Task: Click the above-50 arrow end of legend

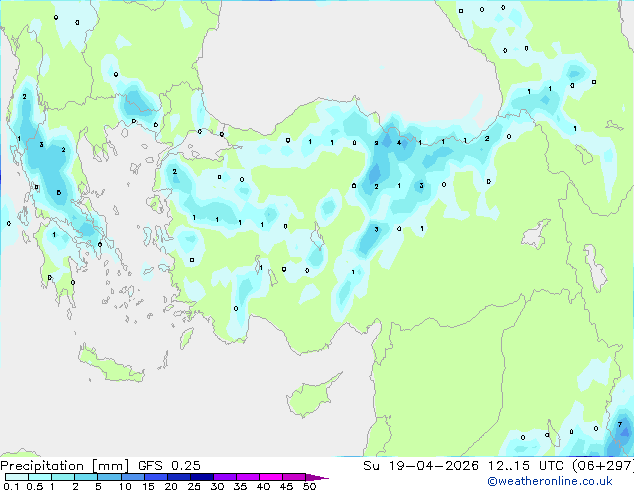Action: click(x=317, y=477)
